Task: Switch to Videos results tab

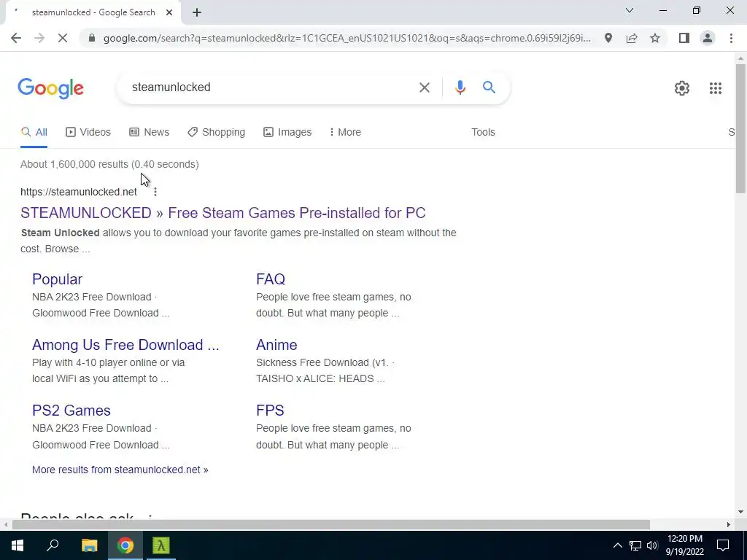Action: pyautogui.click(x=88, y=132)
